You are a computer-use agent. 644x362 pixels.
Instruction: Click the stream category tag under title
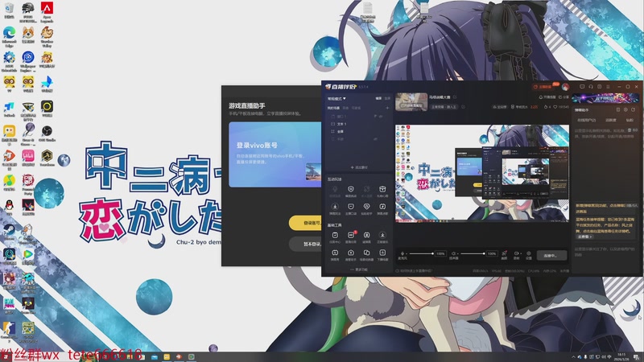[444, 107]
